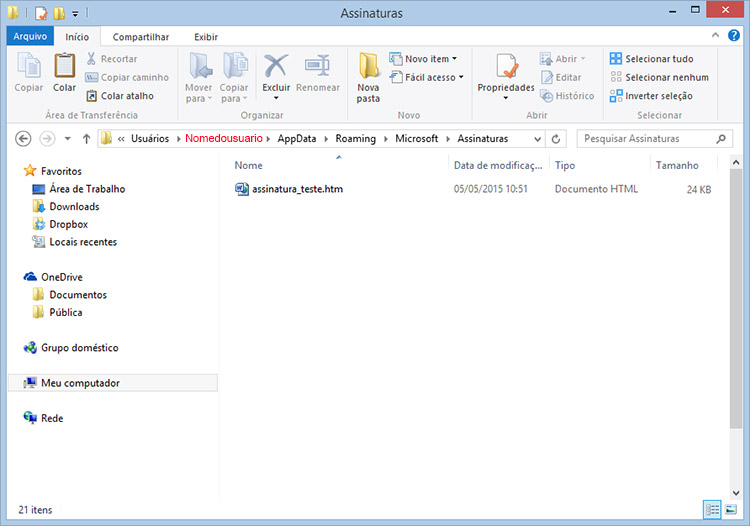Select Rede in navigation pane
Screen dimensions: 750x526
44,418
